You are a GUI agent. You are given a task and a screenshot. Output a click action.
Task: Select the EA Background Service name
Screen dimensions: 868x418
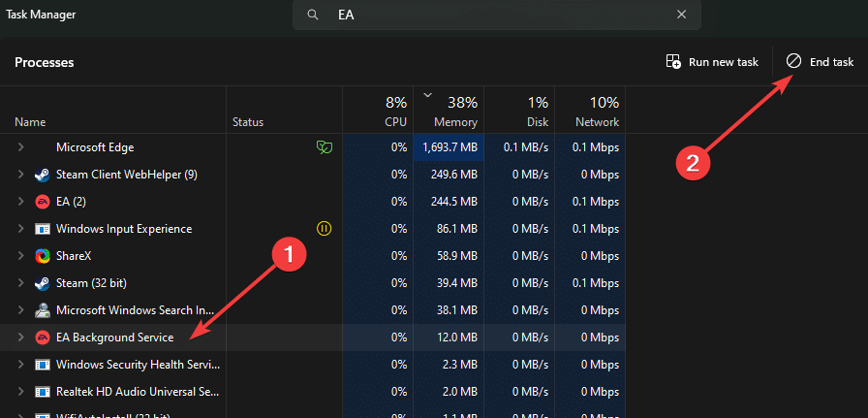click(114, 338)
